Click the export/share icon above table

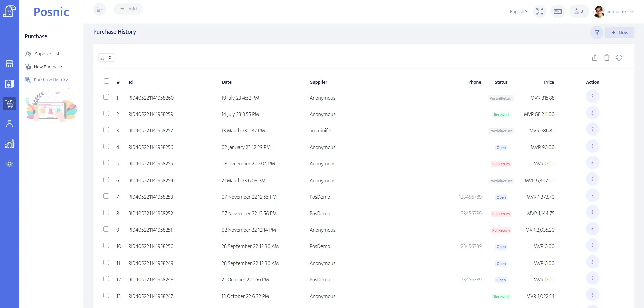click(595, 58)
